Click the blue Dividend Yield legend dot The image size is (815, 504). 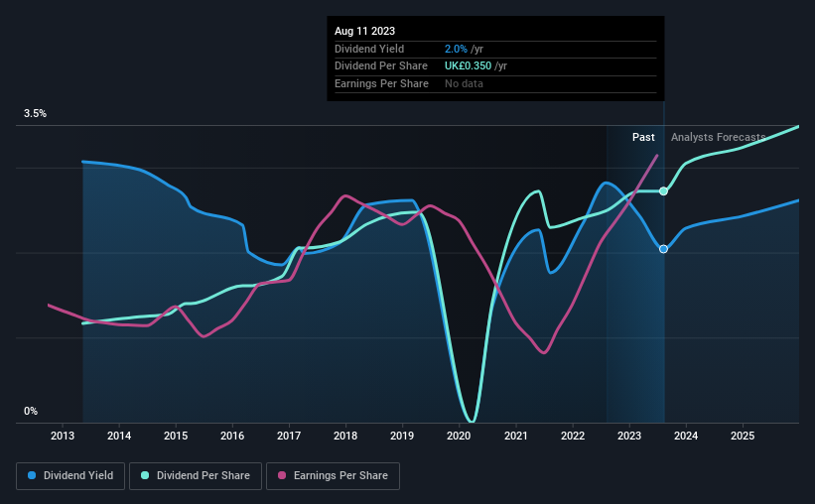click(x=32, y=475)
